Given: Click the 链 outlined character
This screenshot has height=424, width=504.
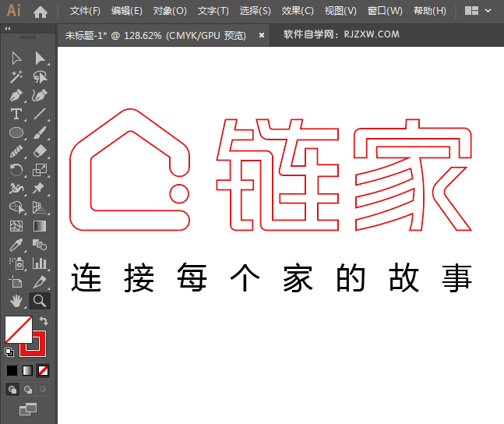Looking at the screenshot, I should (277, 175).
